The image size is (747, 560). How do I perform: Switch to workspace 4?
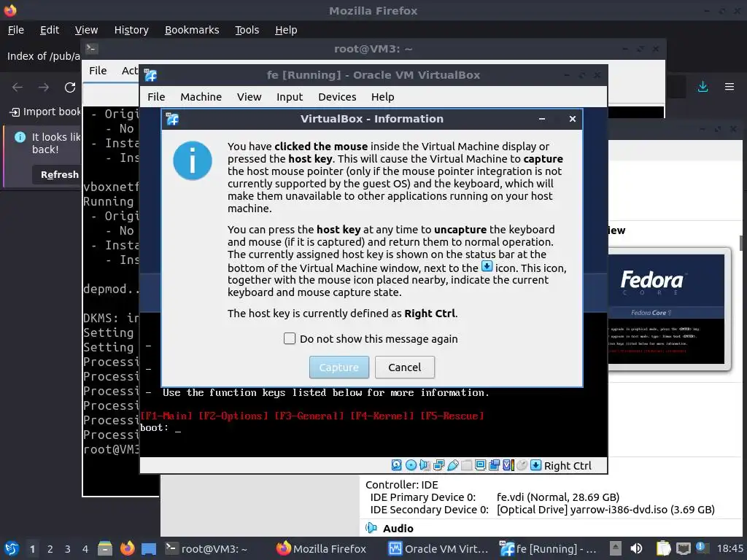(85, 549)
